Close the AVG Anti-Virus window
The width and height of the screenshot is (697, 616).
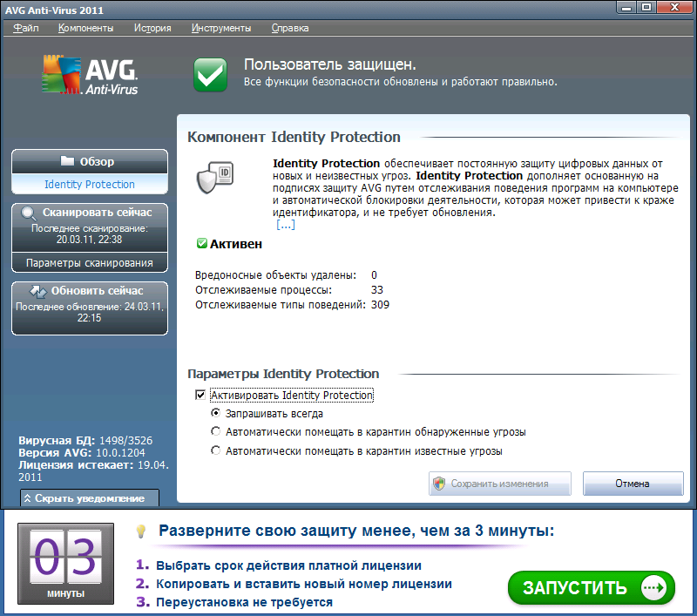pos(674,7)
